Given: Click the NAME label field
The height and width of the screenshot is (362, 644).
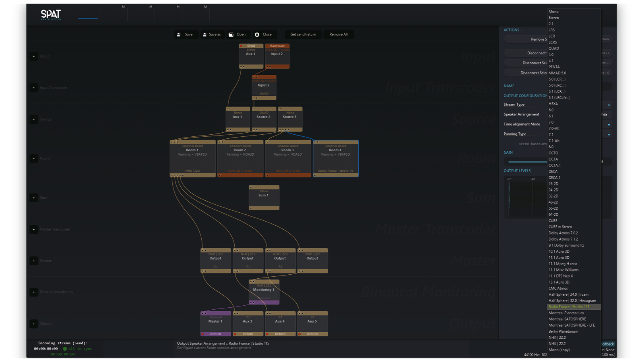Looking at the screenshot, I should (x=509, y=86).
